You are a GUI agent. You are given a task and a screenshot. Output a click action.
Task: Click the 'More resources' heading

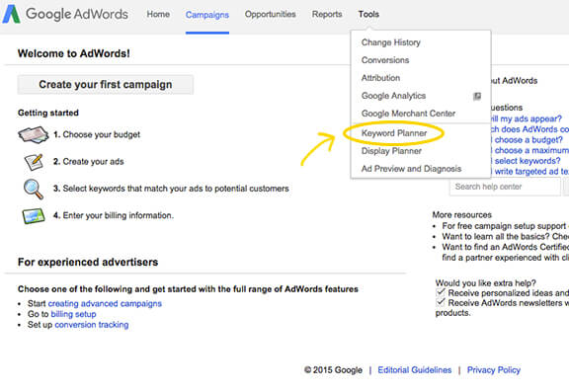tap(462, 214)
